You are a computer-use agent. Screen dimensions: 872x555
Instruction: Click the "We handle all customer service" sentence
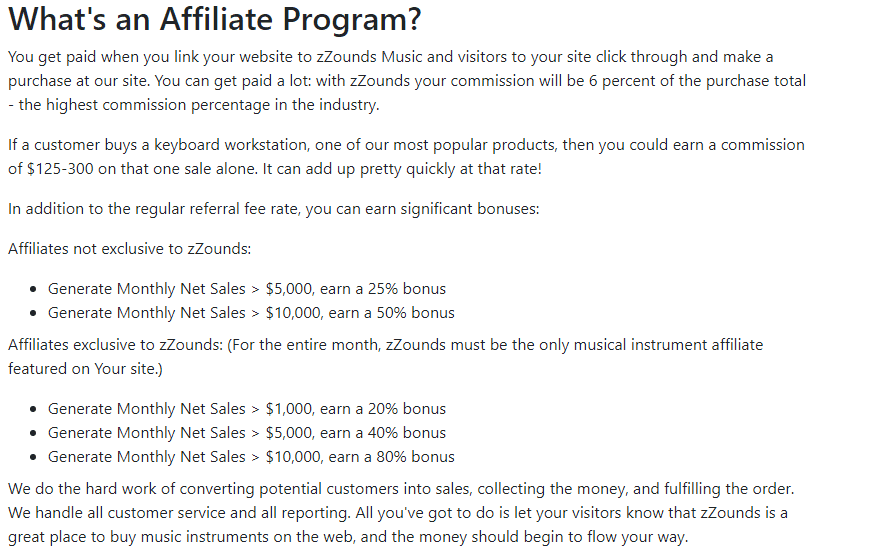coord(180,513)
